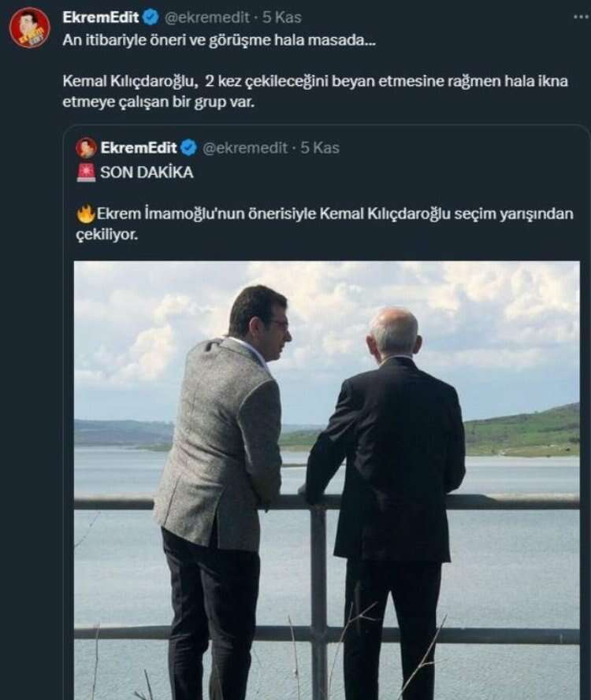Open the EkremEdit profile avatar at top
This screenshot has width=591, height=700.
coord(29,28)
